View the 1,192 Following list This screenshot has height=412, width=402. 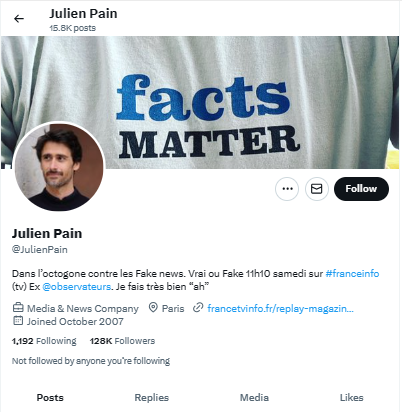tap(44, 341)
